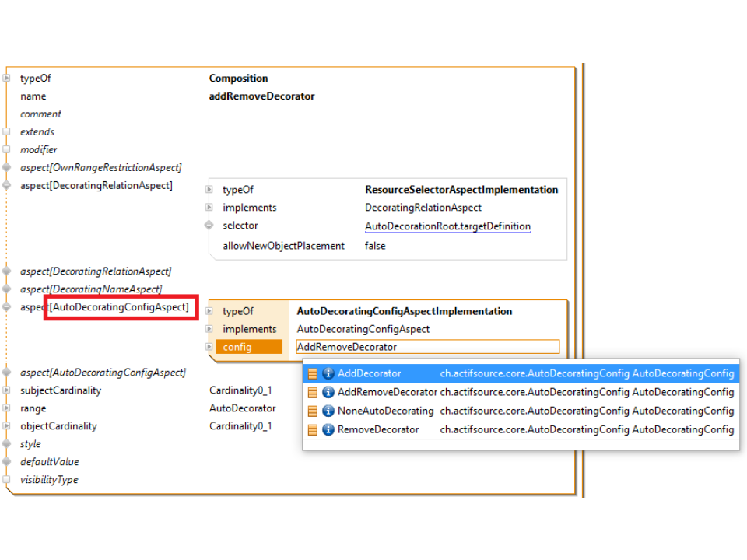The height and width of the screenshot is (560, 747).
Task: Click the info icon next to NoneAutoDecorating entry
Action: (x=328, y=411)
